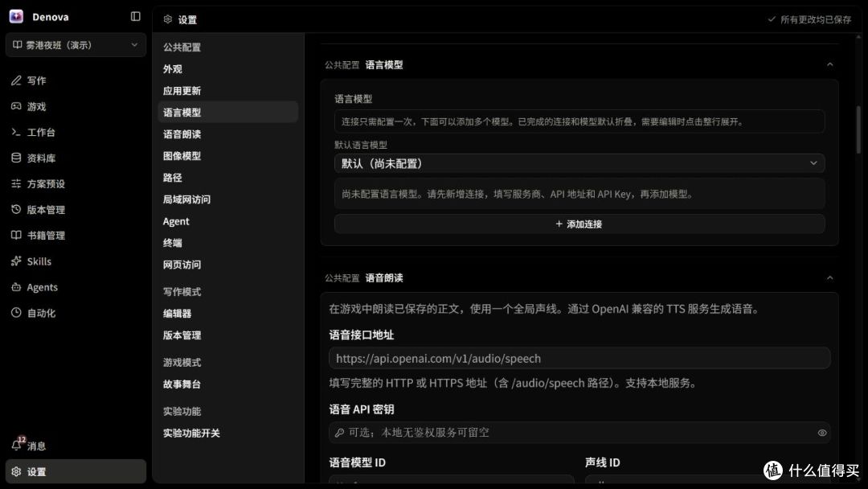Click the 写作模式 group label
868x489 pixels.
(x=182, y=291)
